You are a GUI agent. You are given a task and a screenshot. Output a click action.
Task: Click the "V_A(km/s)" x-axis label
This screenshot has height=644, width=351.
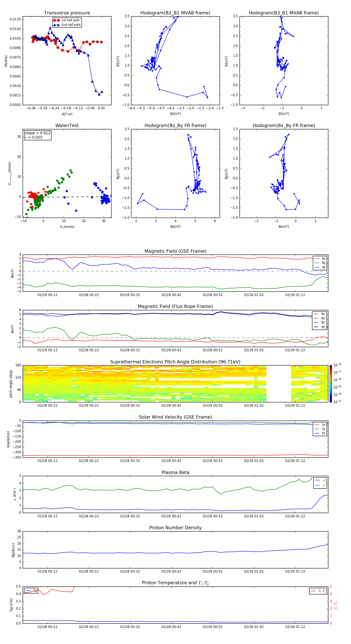[x=67, y=227]
